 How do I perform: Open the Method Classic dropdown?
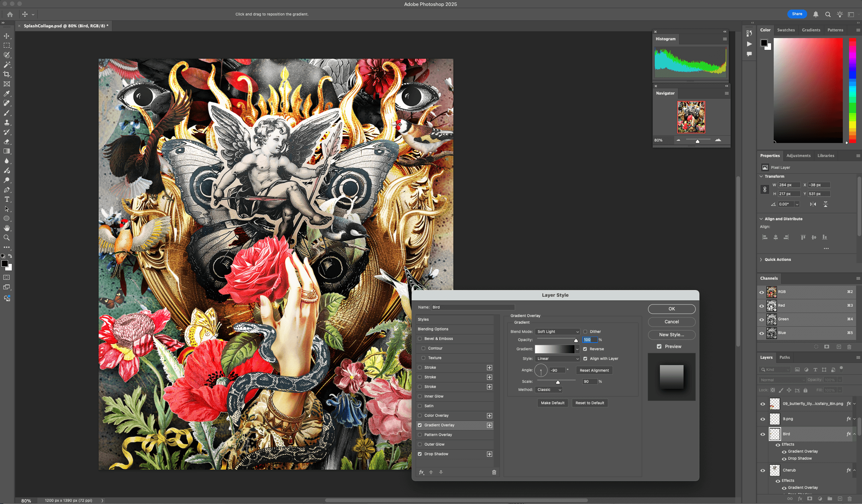(549, 390)
